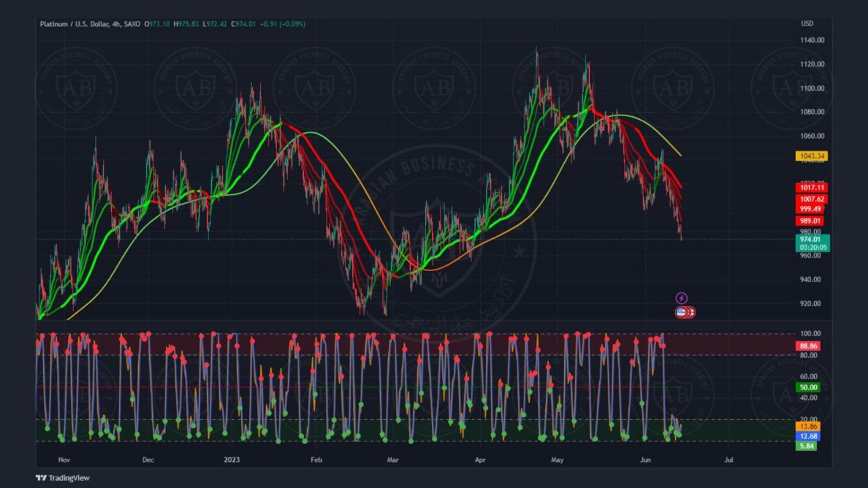Click the 03:20:05 bar countdown timer

tap(813, 247)
